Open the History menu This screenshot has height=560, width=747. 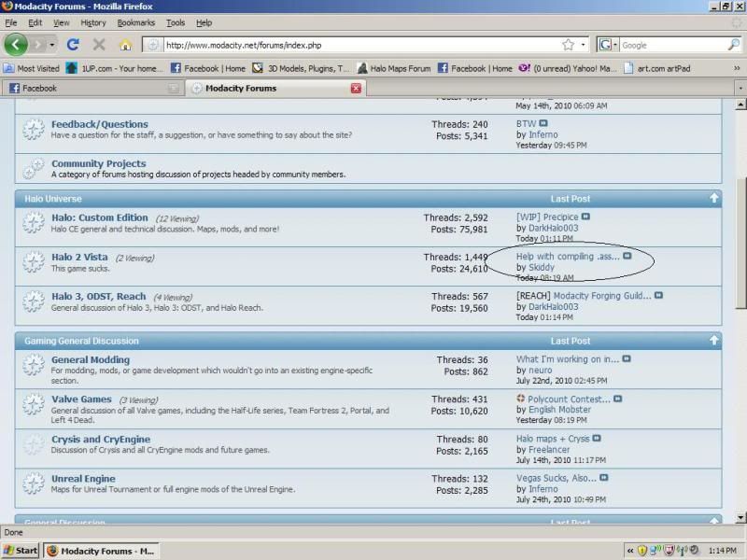pyautogui.click(x=92, y=22)
